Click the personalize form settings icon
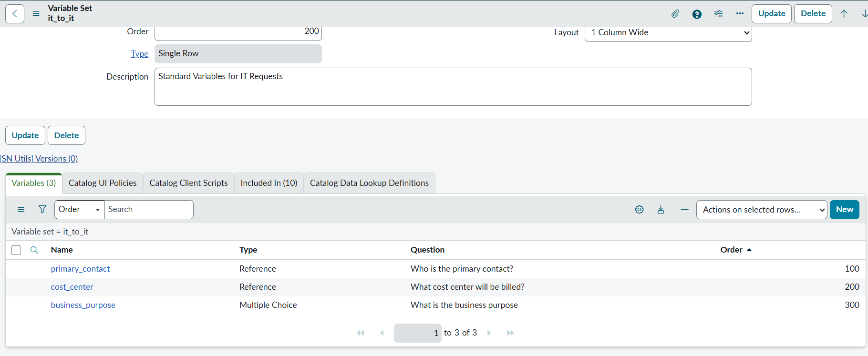Viewport: 868px width, 356px height. coord(718,14)
